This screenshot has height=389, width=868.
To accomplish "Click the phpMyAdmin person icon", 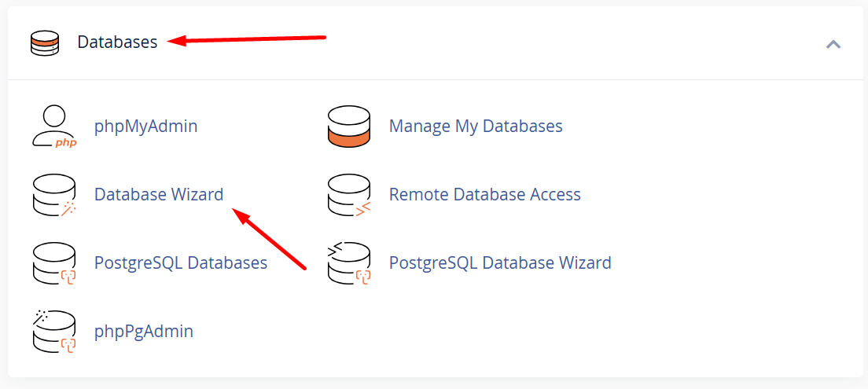I will point(54,127).
